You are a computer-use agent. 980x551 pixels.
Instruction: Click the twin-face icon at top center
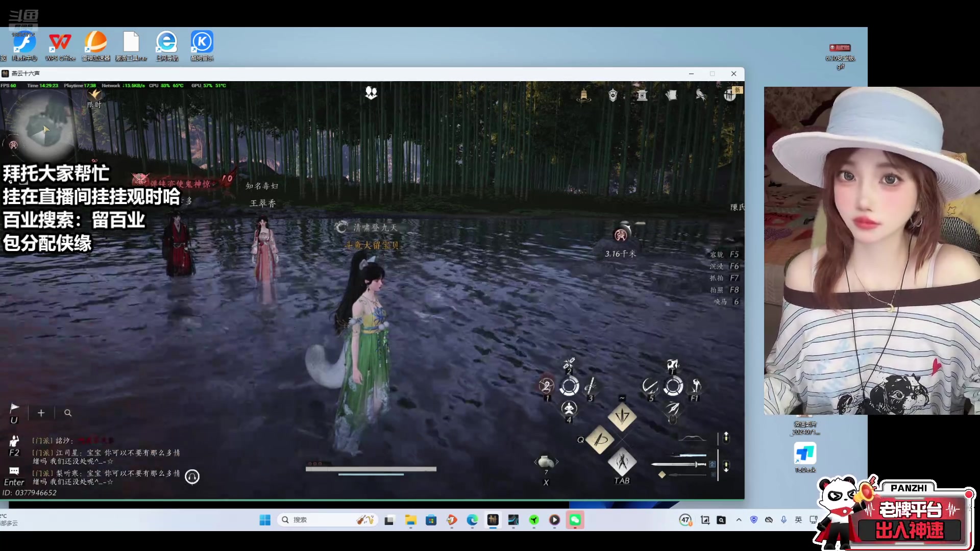pyautogui.click(x=371, y=93)
